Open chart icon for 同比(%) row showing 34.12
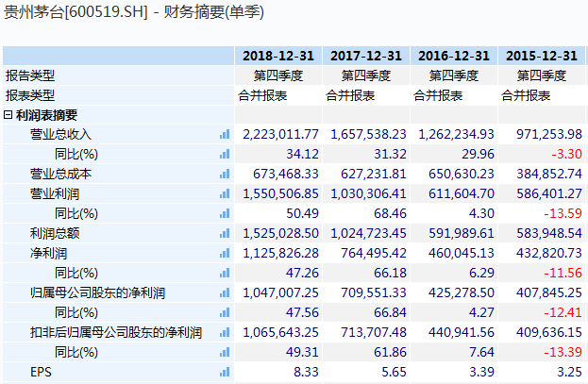The width and height of the screenshot is (588, 384). [x=225, y=154]
